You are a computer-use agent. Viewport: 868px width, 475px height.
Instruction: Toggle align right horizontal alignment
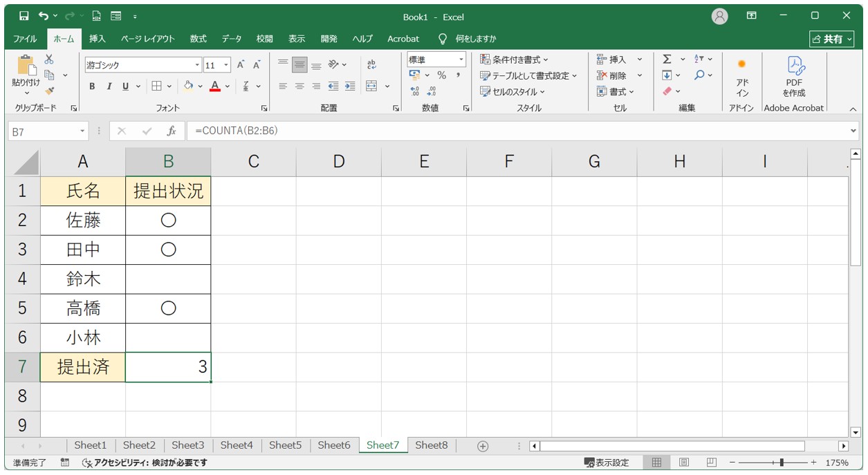coord(316,86)
